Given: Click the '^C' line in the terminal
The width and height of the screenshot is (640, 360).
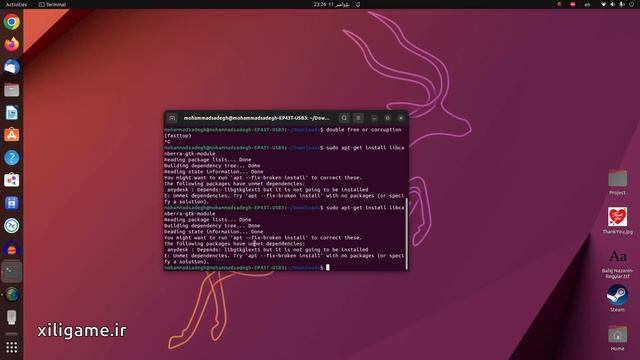Looking at the screenshot, I should (167, 142).
